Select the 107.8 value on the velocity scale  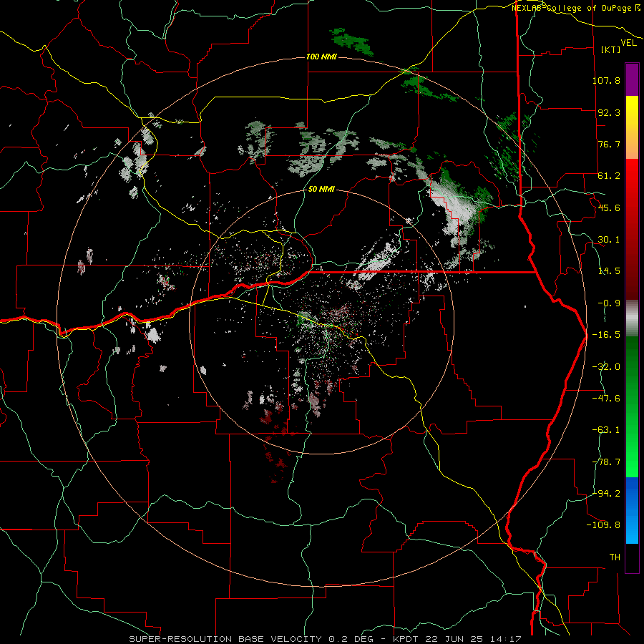point(606,80)
